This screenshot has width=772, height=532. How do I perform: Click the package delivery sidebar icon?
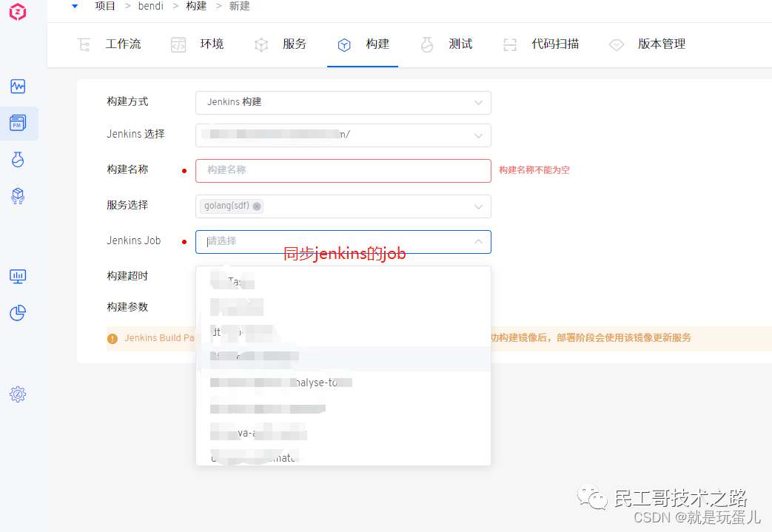coord(19,195)
